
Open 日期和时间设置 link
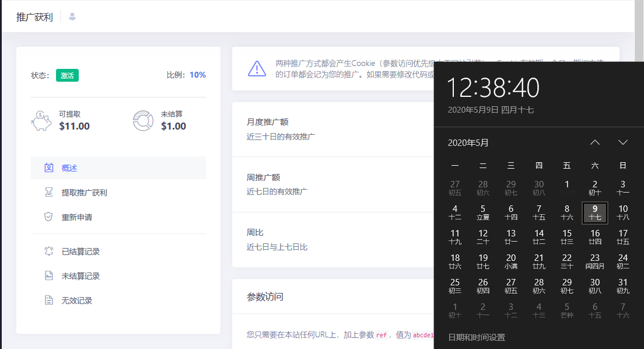pos(477,337)
